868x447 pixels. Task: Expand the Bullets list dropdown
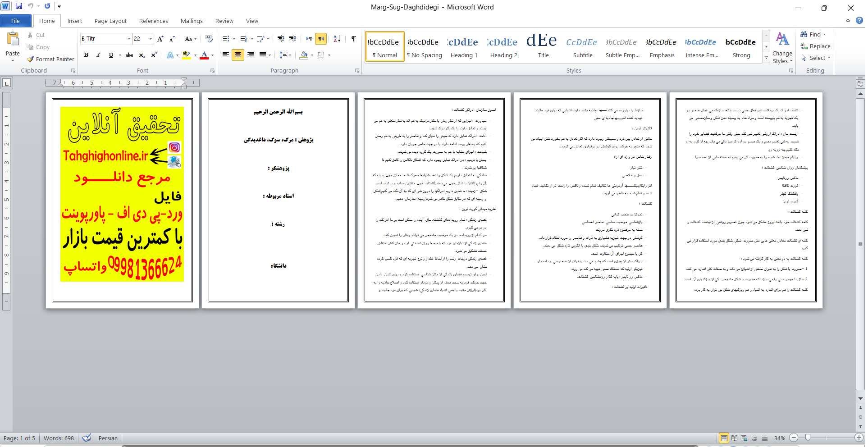pos(234,39)
